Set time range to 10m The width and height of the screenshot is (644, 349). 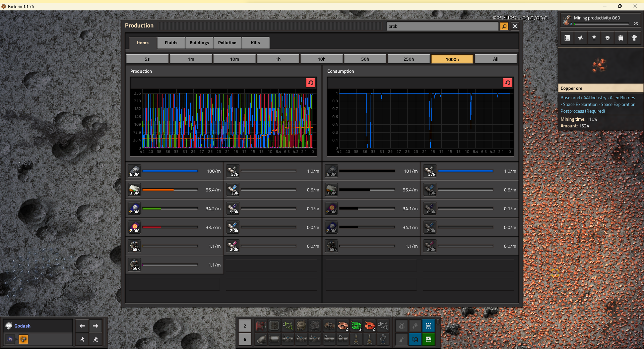235,59
